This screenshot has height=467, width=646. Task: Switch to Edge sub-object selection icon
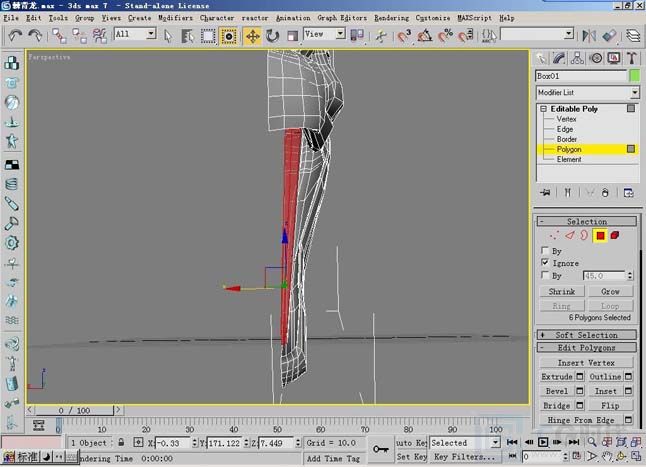point(570,236)
